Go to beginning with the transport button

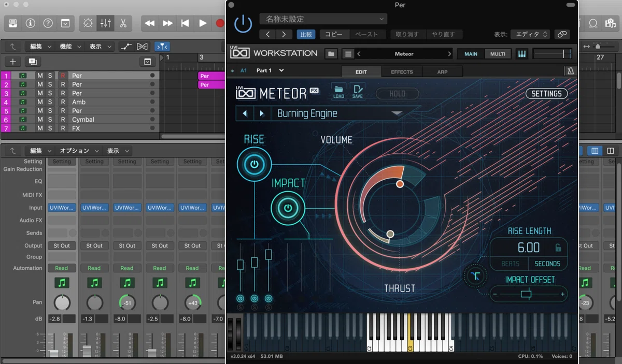(185, 23)
